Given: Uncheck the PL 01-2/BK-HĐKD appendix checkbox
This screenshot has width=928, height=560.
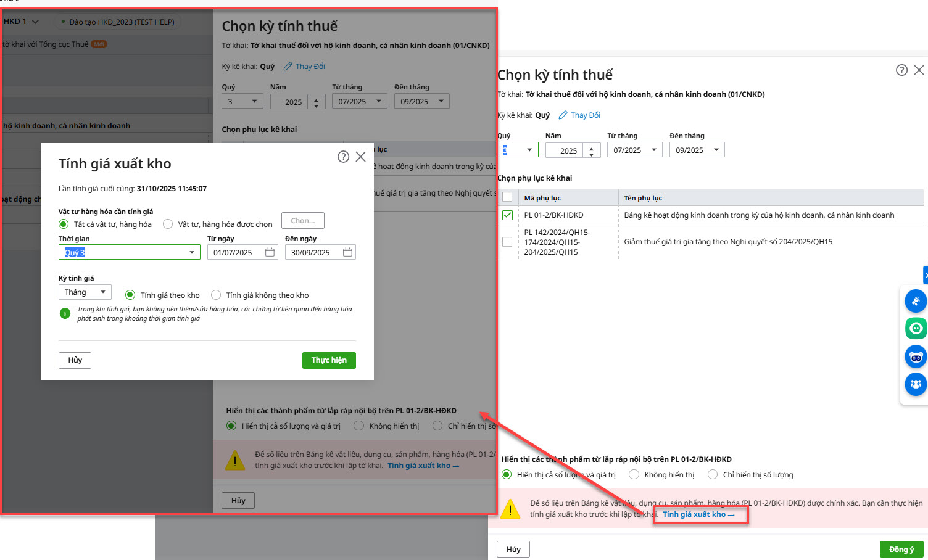Looking at the screenshot, I should pyautogui.click(x=507, y=215).
